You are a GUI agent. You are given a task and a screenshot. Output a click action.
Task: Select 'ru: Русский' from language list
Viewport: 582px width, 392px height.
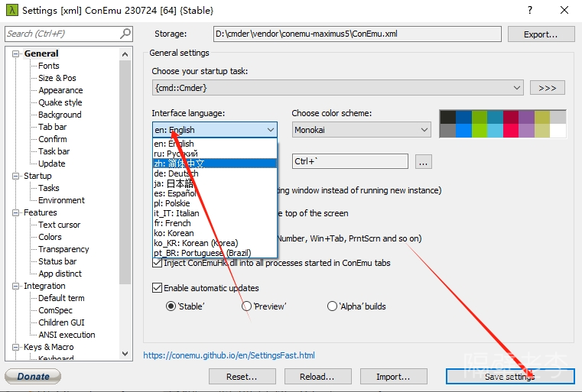215,154
